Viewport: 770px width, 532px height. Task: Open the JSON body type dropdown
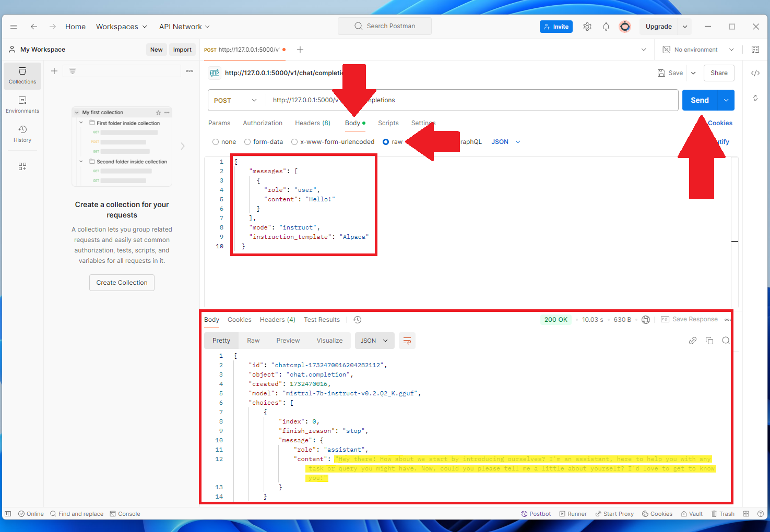[x=506, y=142]
